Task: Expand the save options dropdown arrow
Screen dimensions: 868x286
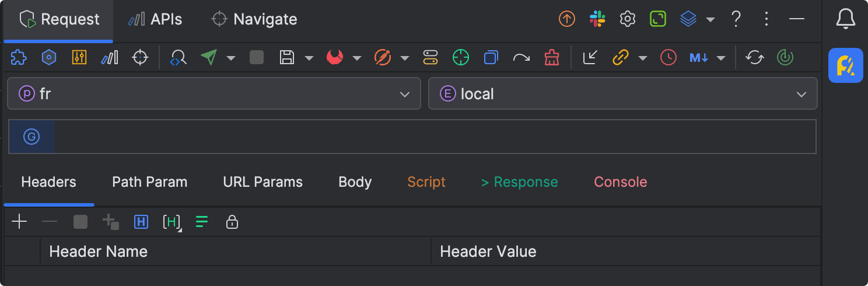Action: point(309,58)
